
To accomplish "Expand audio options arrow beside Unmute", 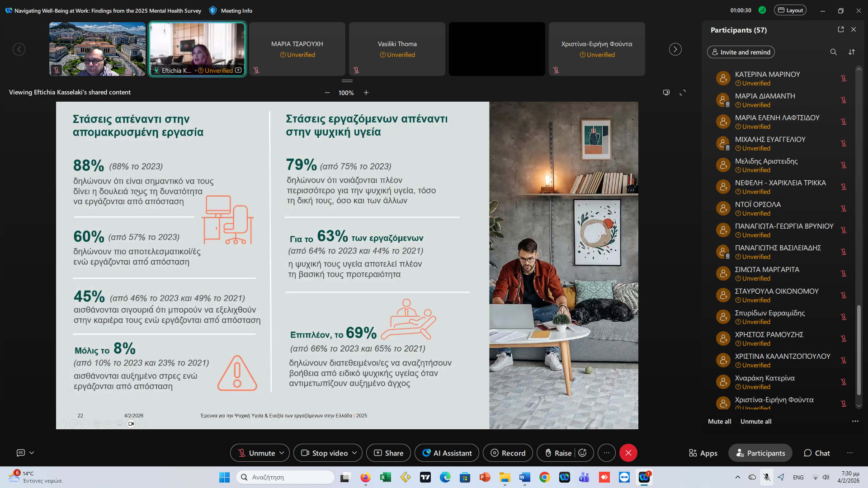I will pyautogui.click(x=282, y=453).
